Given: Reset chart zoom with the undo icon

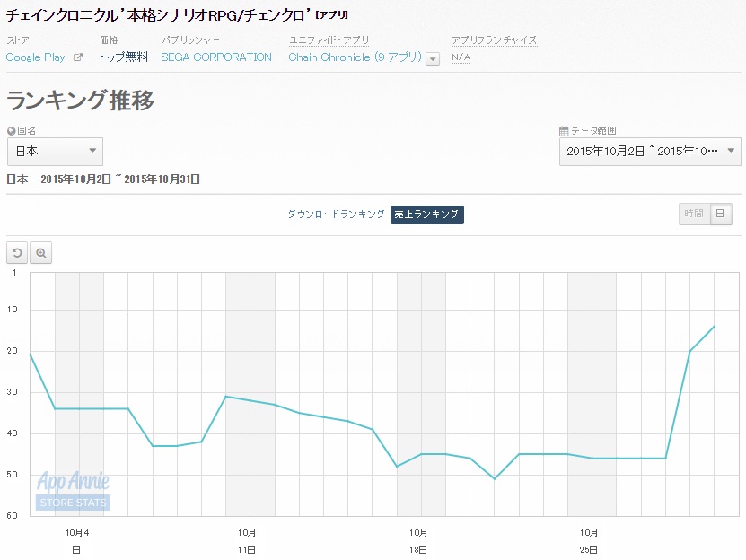Looking at the screenshot, I should pyautogui.click(x=17, y=253).
